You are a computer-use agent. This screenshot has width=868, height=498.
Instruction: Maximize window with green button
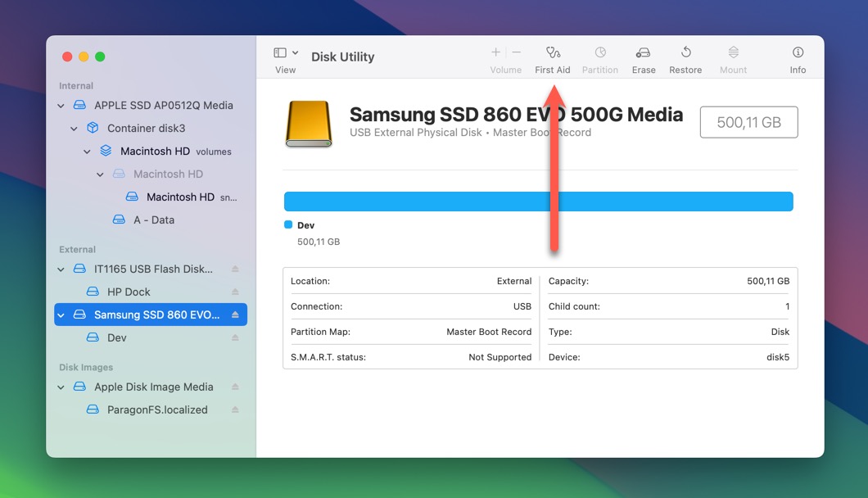click(100, 57)
